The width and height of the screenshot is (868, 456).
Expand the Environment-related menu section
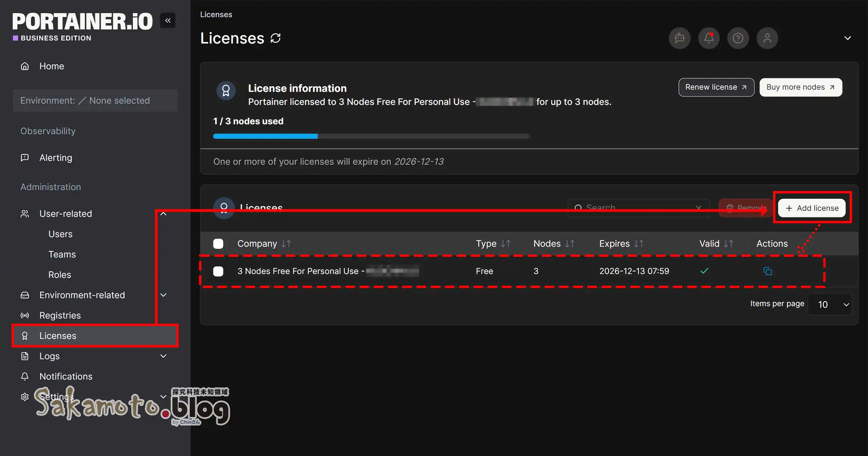163,295
